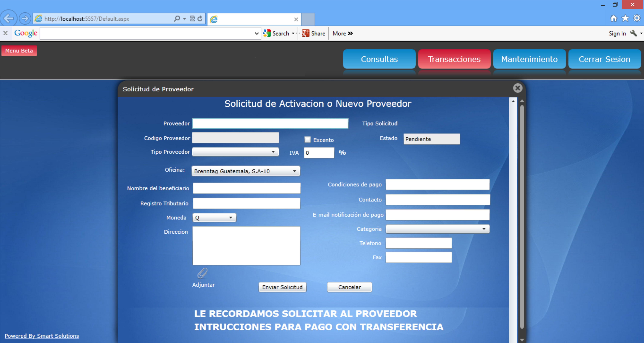Open the Powered By Smart Solutions link
The image size is (644, 343).
[42, 336]
